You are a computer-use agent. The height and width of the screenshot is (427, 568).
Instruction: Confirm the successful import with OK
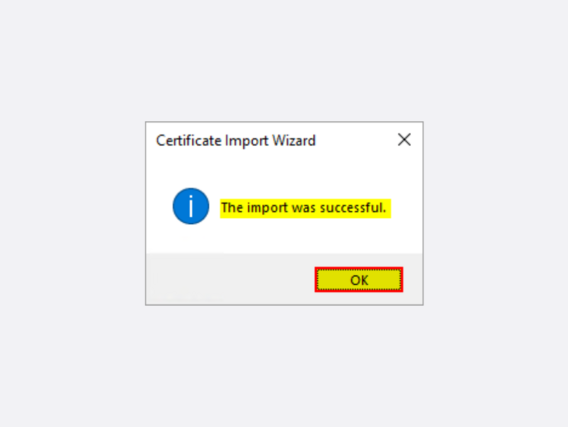pyautogui.click(x=359, y=280)
